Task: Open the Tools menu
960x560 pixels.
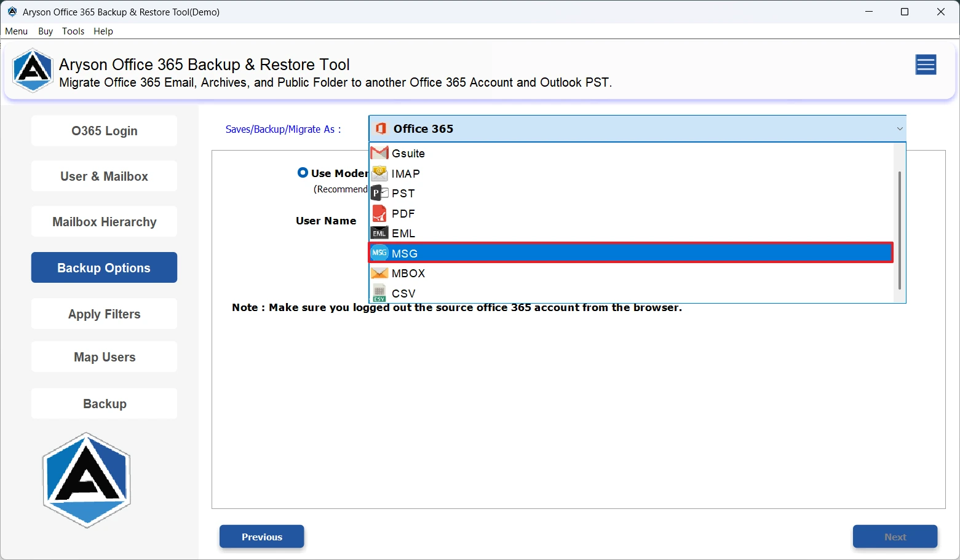Action: coord(73,31)
